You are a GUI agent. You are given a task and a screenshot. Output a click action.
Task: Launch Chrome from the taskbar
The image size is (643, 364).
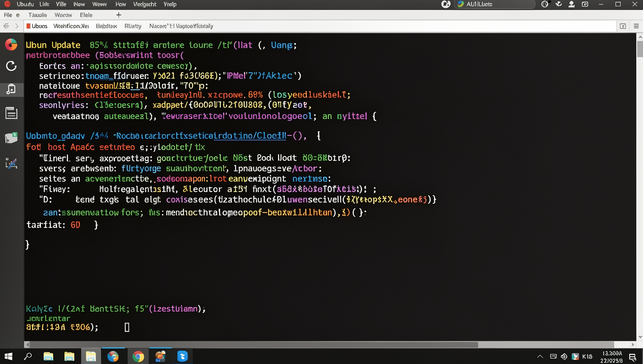[138, 356]
